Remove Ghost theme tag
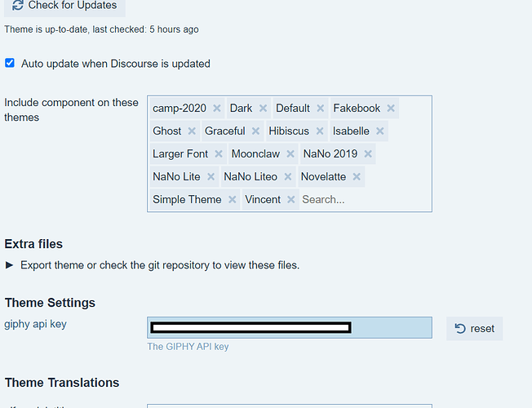This screenshot has width=532, height=408. (192, 131)
